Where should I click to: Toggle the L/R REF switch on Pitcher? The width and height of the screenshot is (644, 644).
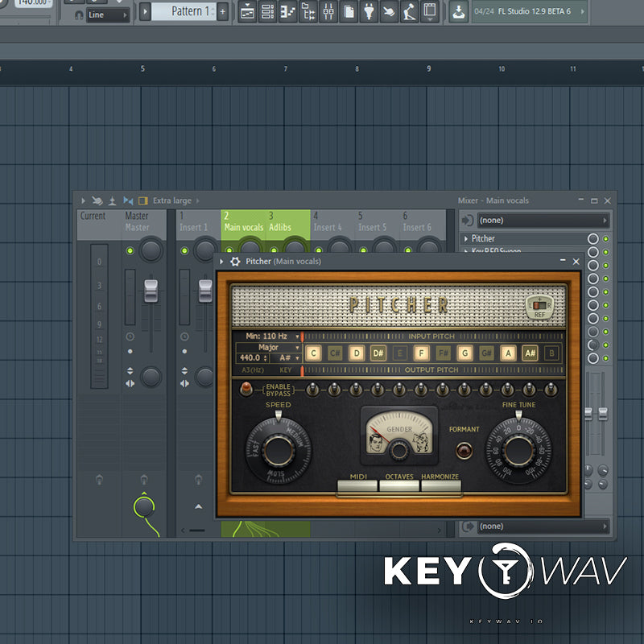539,306
